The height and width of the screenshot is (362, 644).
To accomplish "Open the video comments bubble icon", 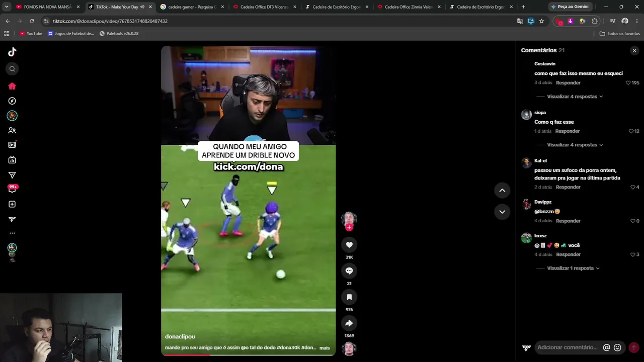I will click(x=349, y=271).
